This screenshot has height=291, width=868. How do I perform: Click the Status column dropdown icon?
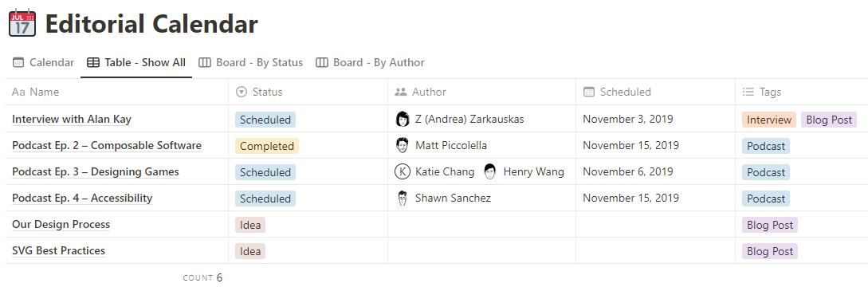(x=241, y=92)
